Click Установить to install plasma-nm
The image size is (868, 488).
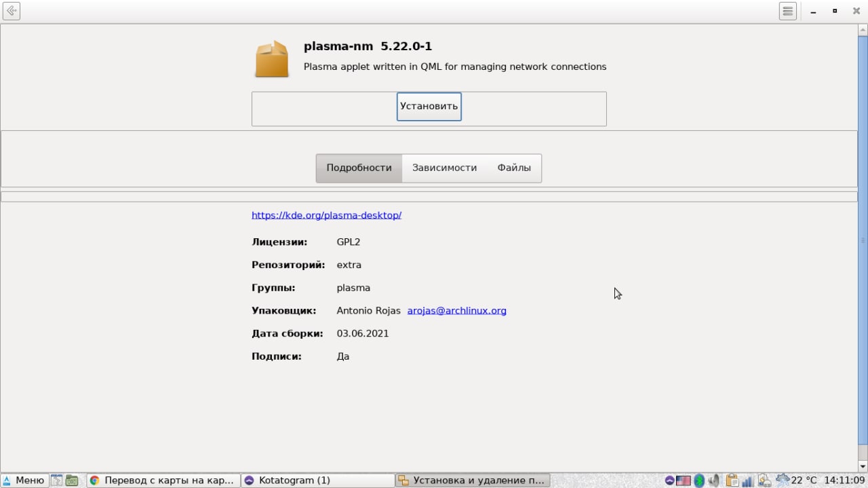tap(429, 107)
